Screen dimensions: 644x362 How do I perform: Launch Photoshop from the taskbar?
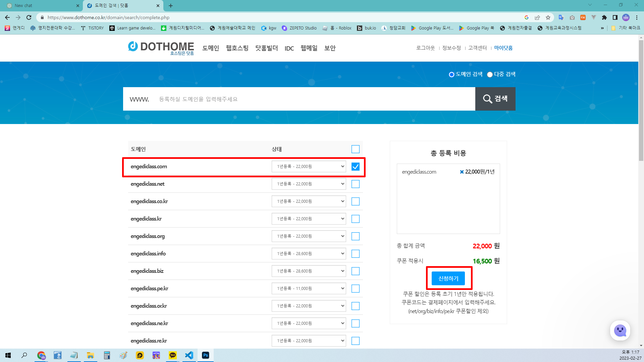coord(206,355)
